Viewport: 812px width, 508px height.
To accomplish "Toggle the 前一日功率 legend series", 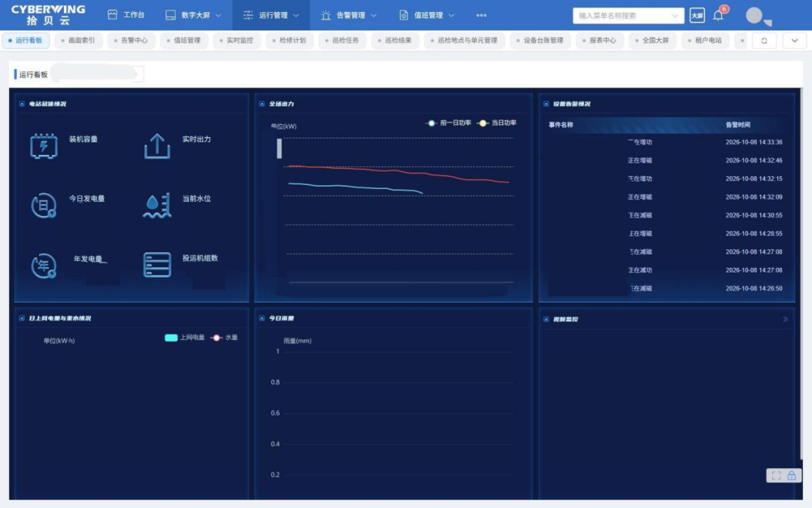I will pyautogui.click(x=448, y=123).
